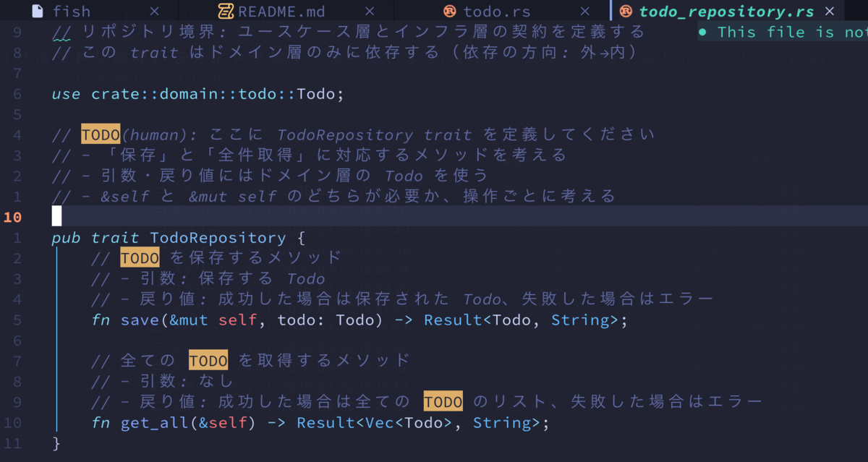Click the Rust icon on todo.rs tab
Viewport: 868px width, 462px height.
tap(449, 11)
